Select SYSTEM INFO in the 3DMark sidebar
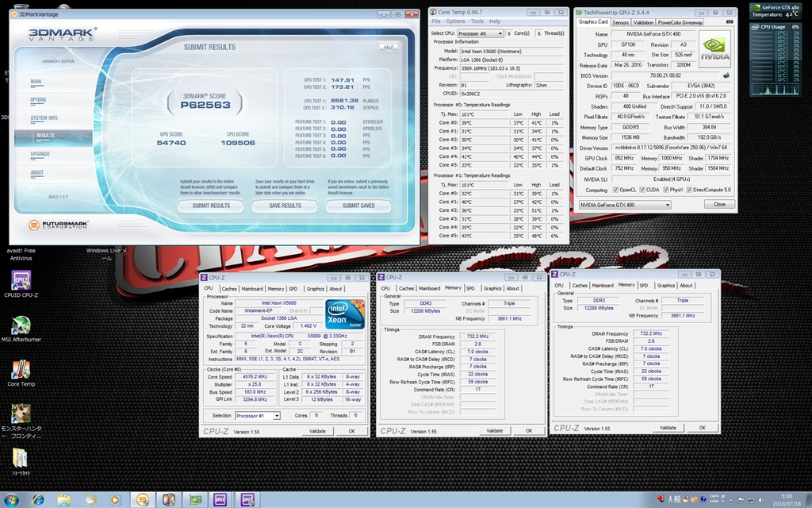 43,117
